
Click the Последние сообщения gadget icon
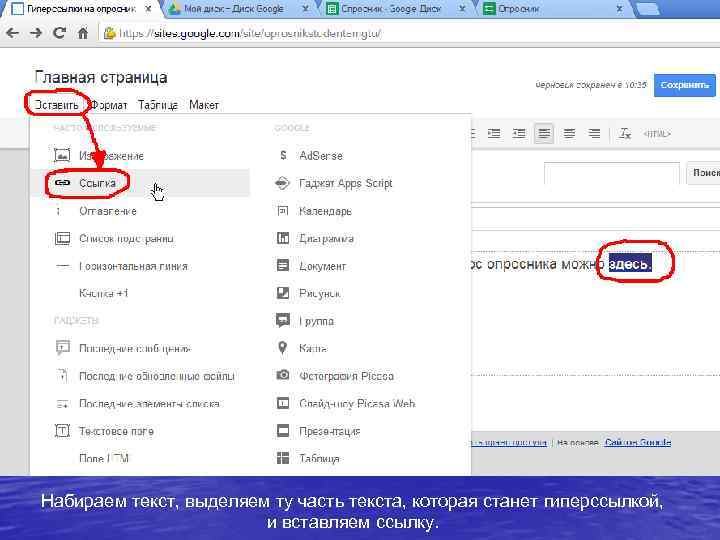click(62, 348)
